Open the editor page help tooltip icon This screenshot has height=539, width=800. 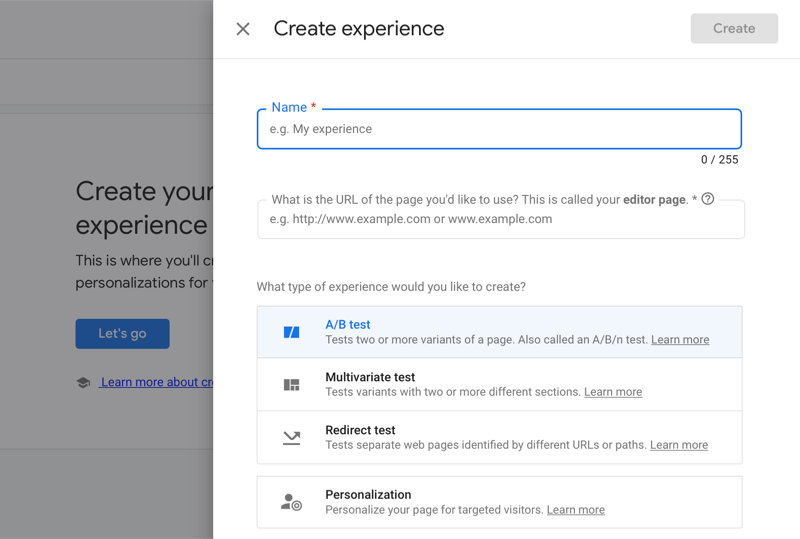(x=708, y=199)
